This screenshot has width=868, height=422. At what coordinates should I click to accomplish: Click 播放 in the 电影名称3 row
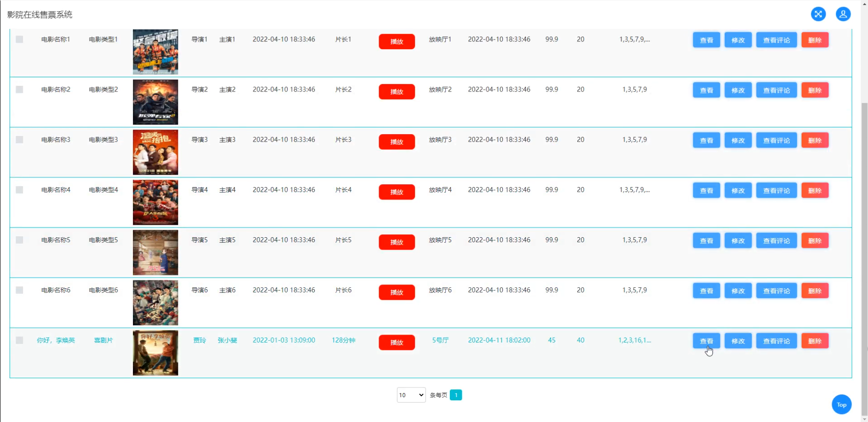[397, 142]
